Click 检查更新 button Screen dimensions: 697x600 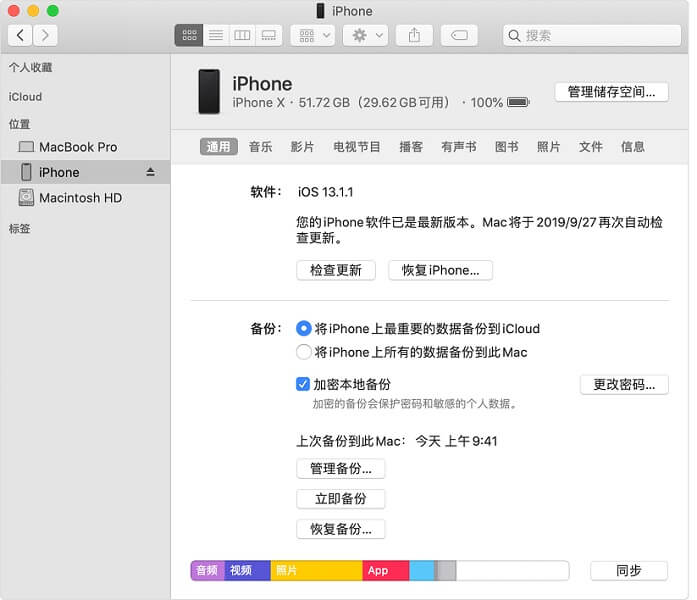(336, 270)
